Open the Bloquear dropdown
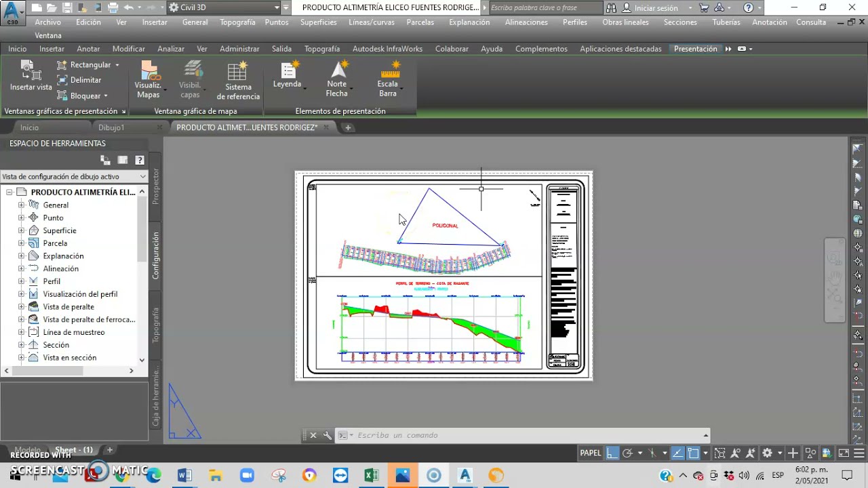This screenshot has height=488, width=868. pos(106,96)
